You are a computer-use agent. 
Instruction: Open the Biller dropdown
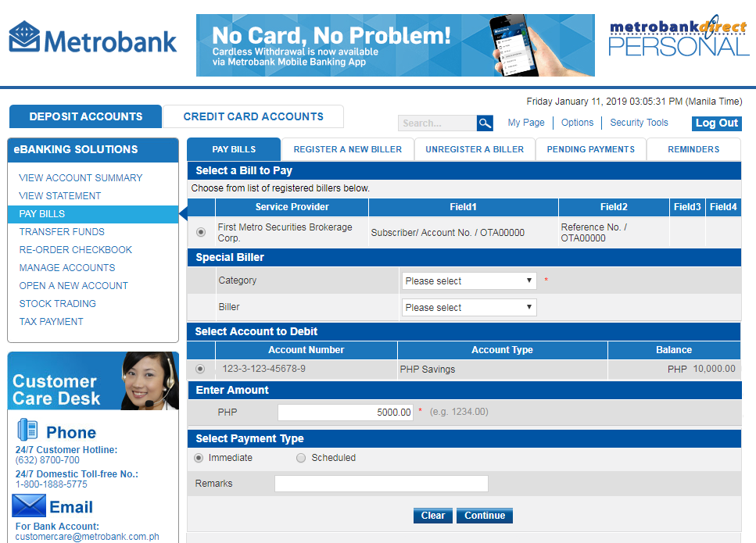(x=469, y=307)
